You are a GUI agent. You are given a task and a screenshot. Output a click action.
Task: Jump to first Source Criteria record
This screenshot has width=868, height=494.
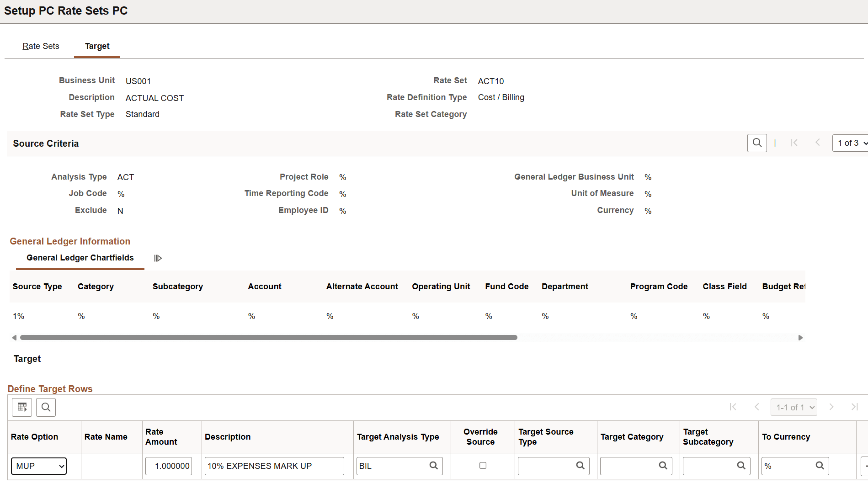[x=795, y=143]
